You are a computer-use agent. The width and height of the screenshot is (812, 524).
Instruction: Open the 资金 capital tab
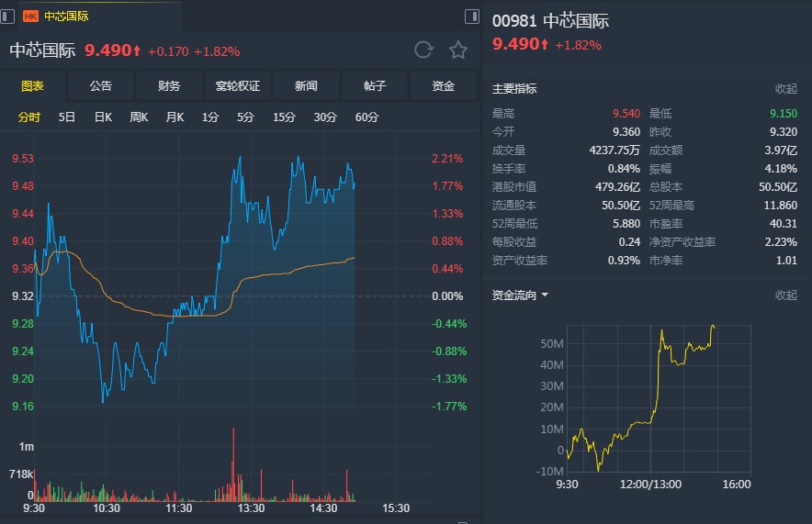tap(444, 86)
